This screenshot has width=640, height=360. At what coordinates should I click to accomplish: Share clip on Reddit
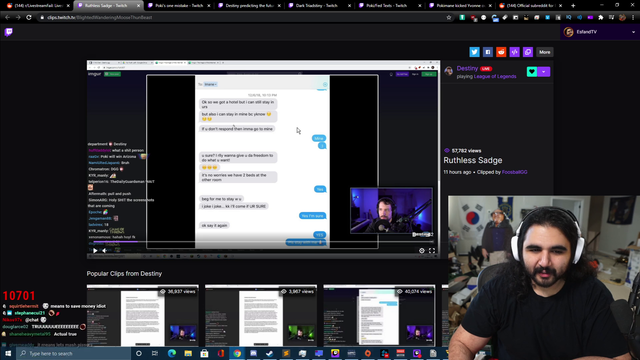(x=501, y=52)
